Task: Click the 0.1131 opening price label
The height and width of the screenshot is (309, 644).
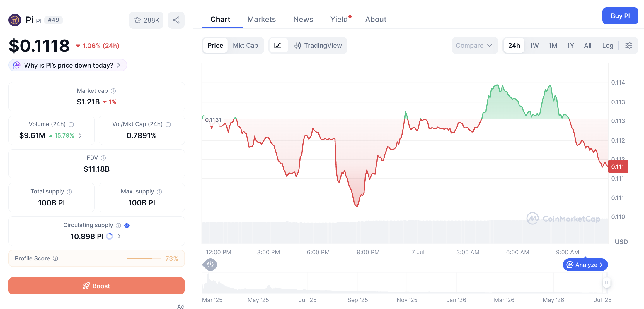Action: [213, 120]
